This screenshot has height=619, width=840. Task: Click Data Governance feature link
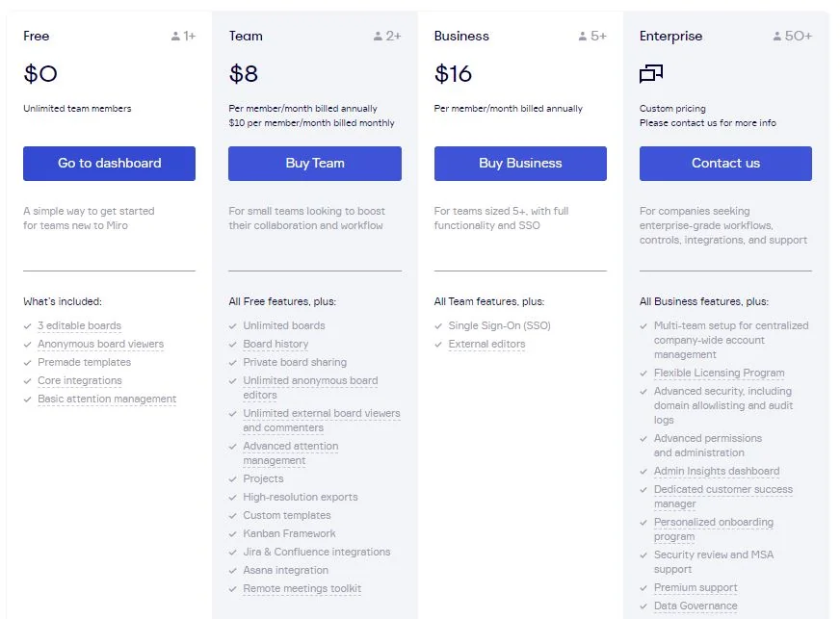pos(696,606)
